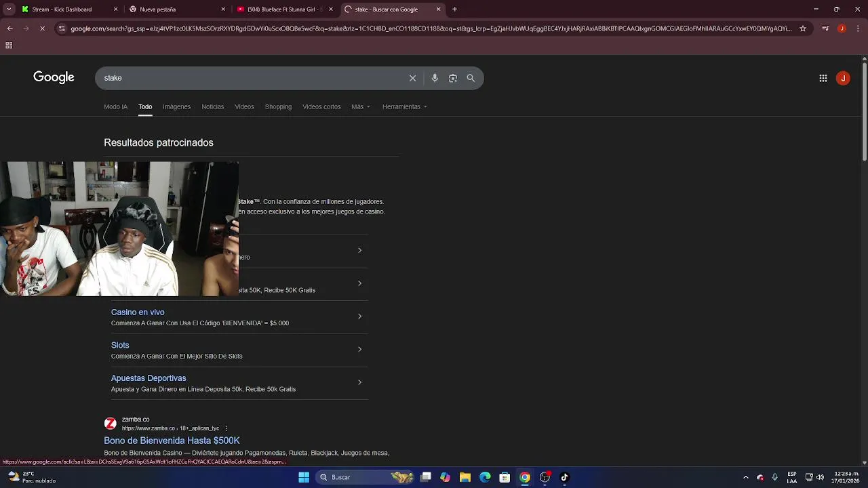The height and width of the screenshot is (488, 868).
Task: Select the Shopping results tab
Action: pyautogui.click(x=278, y=106)
